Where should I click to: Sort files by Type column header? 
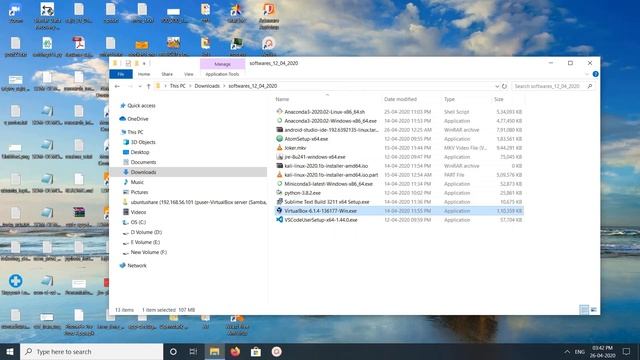coord(449,99)
